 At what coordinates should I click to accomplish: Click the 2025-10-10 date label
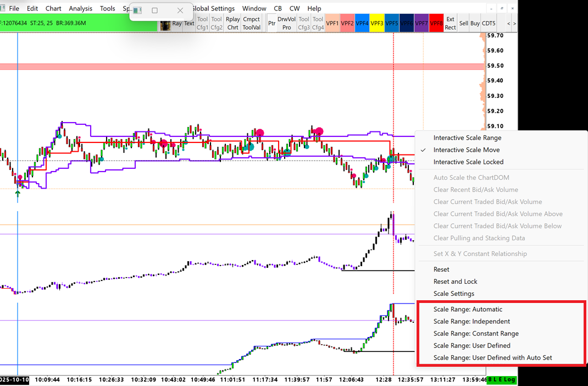click(x=14, y=379)
